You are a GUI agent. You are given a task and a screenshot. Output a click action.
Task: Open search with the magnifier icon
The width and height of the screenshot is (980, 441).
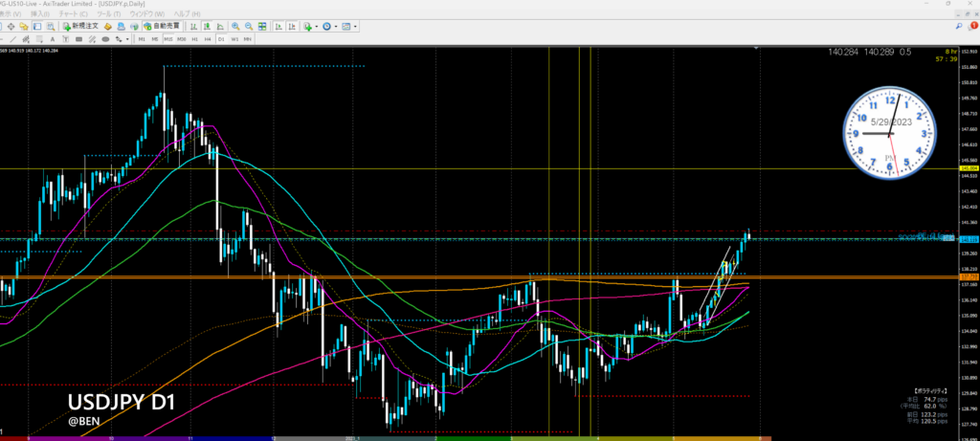click(958, 27)
